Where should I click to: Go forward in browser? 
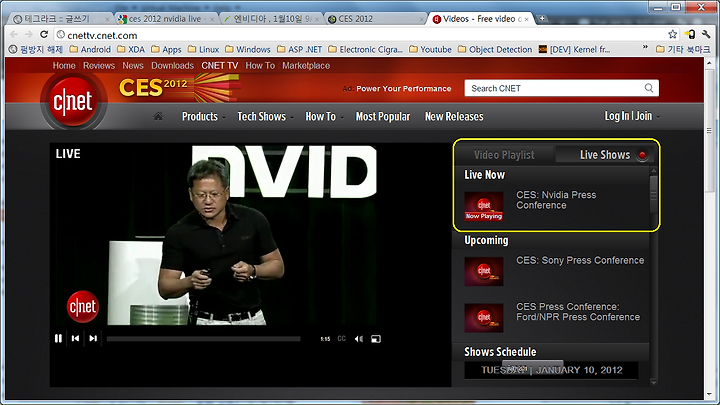coord(28,35)
